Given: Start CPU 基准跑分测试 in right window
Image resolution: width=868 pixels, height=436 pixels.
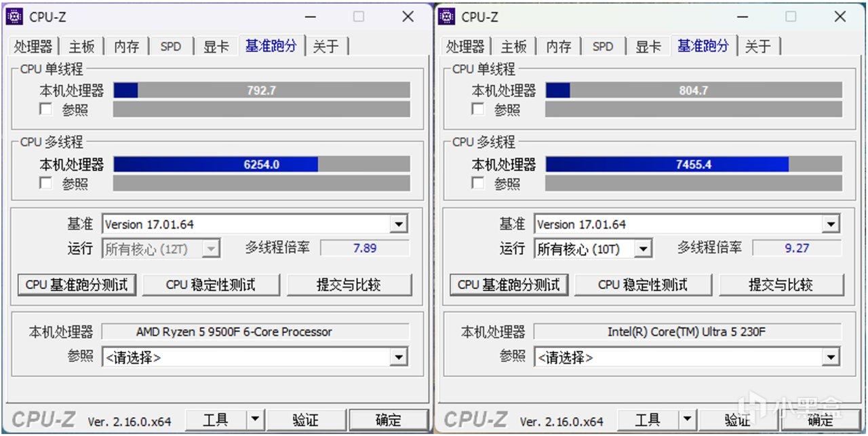Looking at the screenshot, I should (x=509, y=285).
